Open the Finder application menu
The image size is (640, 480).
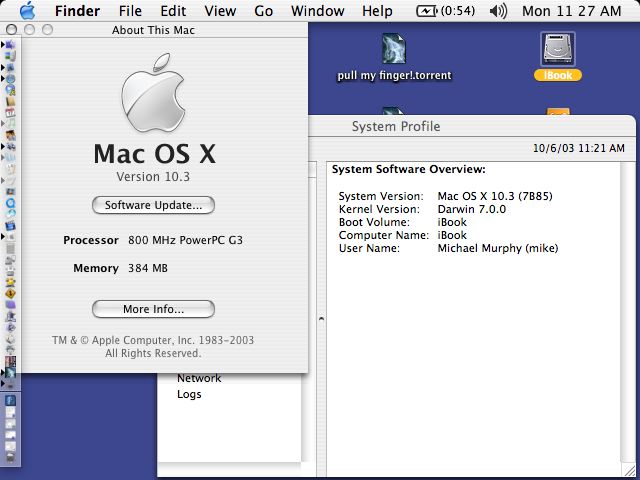click(x=77, y=11)
